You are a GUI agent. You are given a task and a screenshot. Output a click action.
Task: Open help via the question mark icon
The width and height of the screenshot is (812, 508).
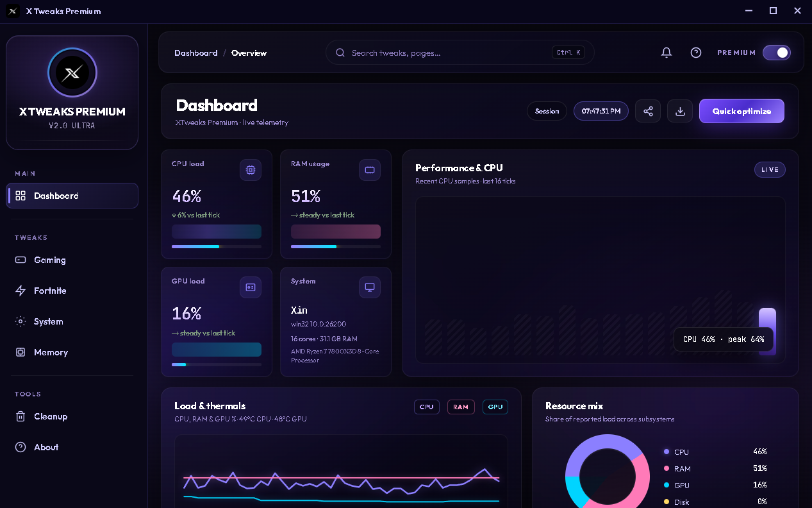[696, 53]
